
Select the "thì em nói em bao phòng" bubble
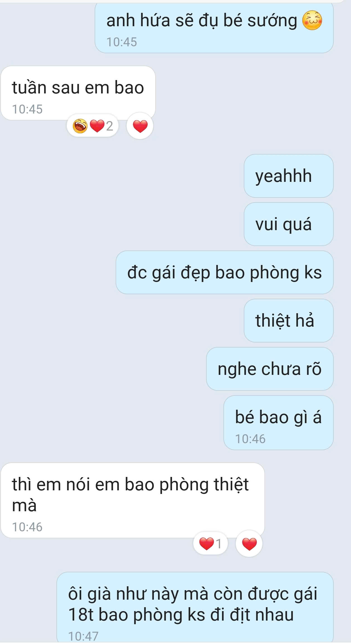pyautogui.click(x=133, y=501)
